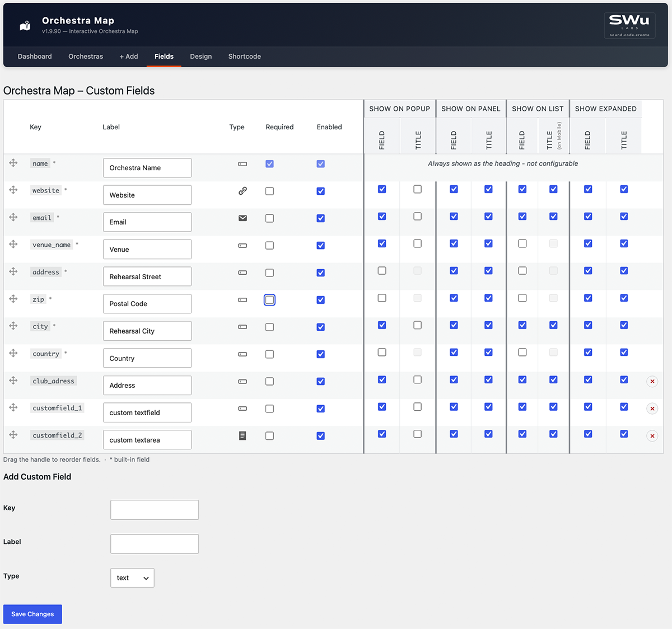672x629 pixels.
Task: Click the envelope type icon for email
Action: coord(242,218)
